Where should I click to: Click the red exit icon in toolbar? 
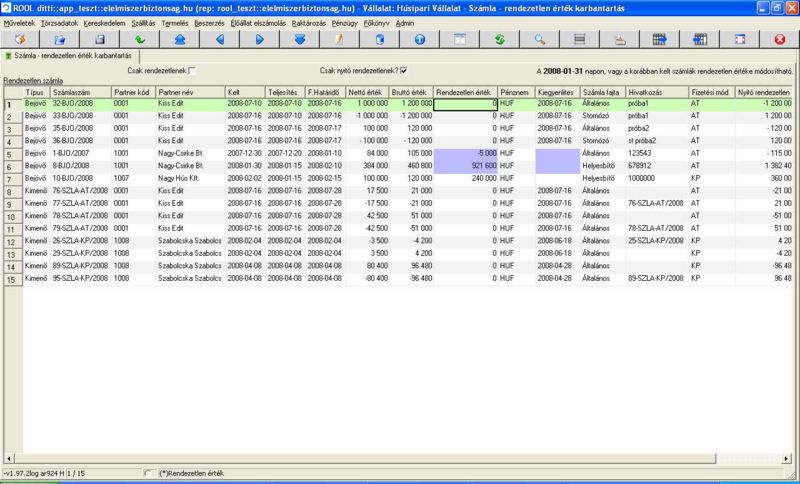(779, 39)
